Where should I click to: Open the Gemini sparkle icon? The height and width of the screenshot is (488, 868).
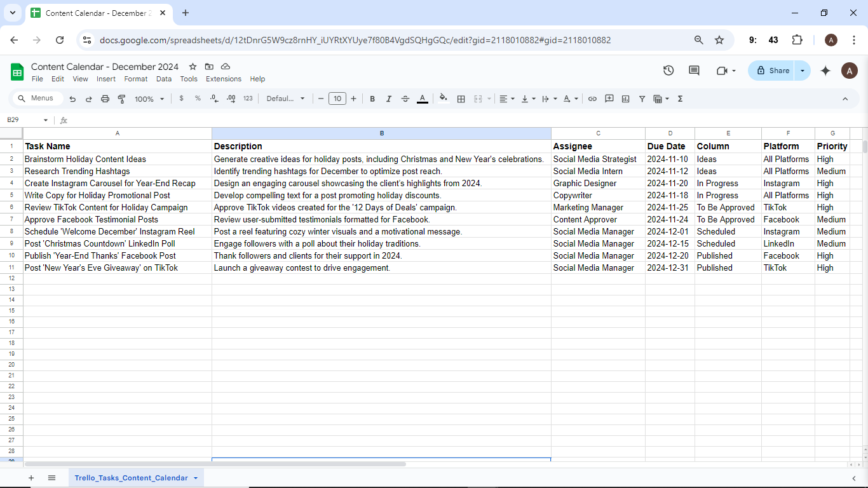tap(825, 71)
